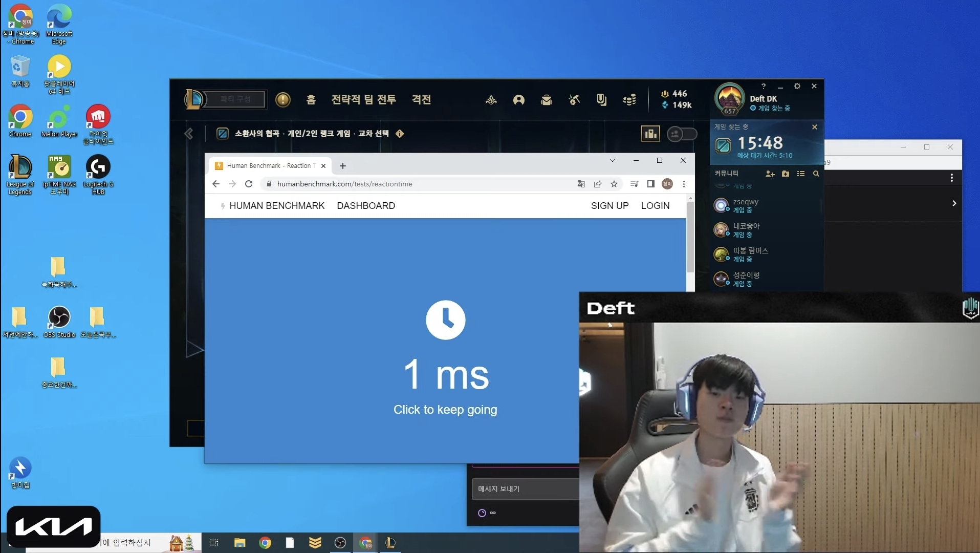
Task: Click the 파티 구성 button in League client
Action: click(236, 99)
